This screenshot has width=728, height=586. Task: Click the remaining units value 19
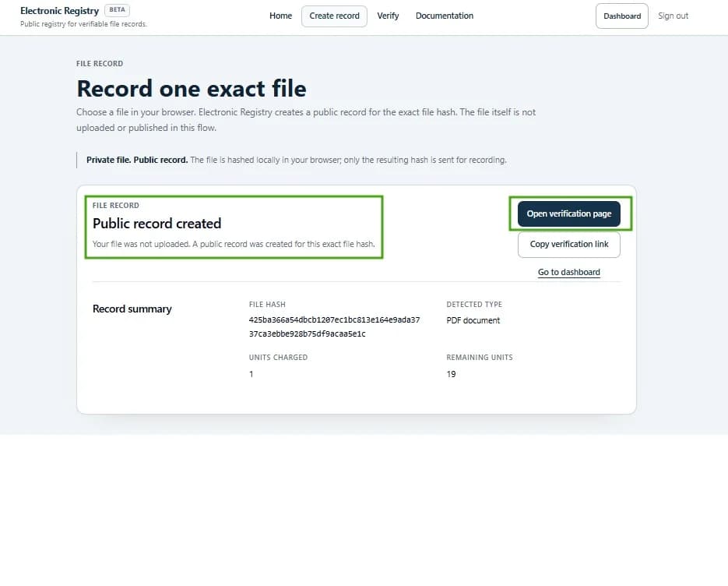tap(451, 374)
